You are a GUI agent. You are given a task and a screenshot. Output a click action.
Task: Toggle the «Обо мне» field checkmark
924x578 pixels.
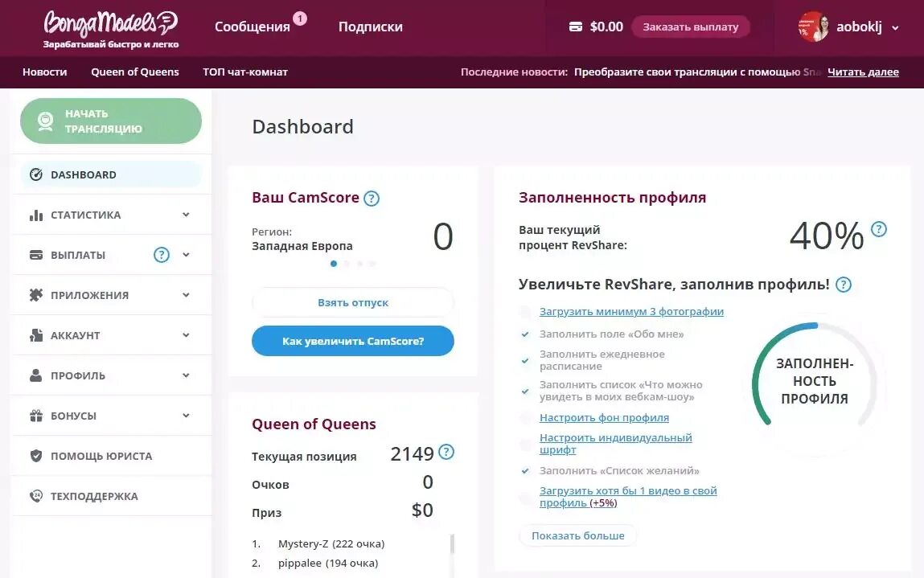525,334
